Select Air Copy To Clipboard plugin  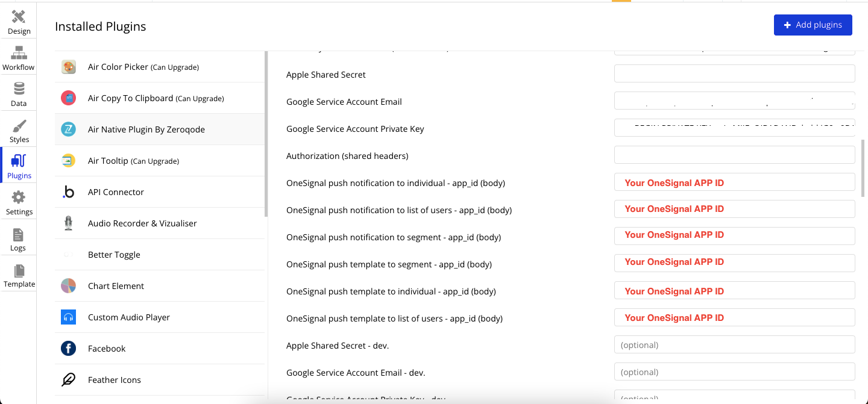click(156, 98)
